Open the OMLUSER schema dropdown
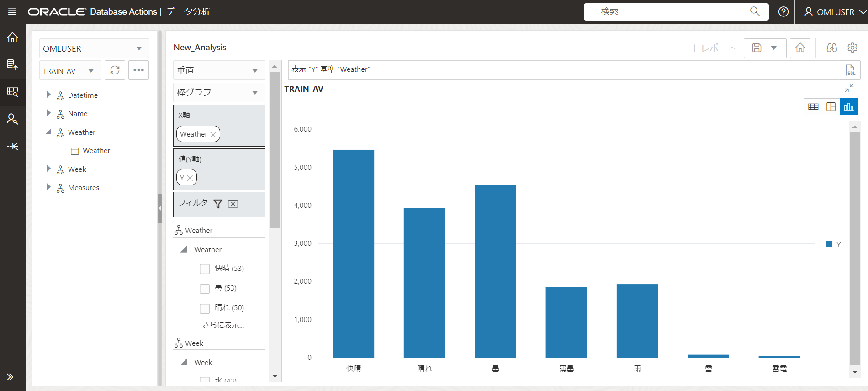Screen dimensions: 868x391 point(94,48)
